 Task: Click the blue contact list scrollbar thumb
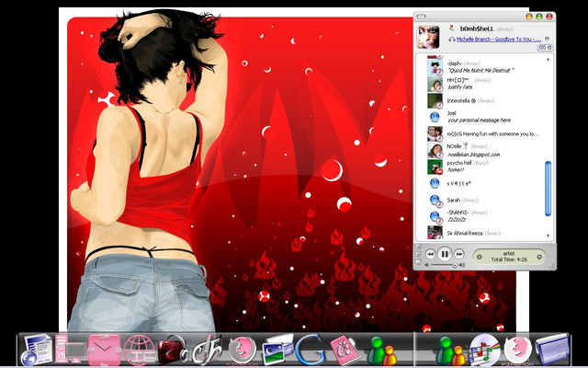[548, 189]
